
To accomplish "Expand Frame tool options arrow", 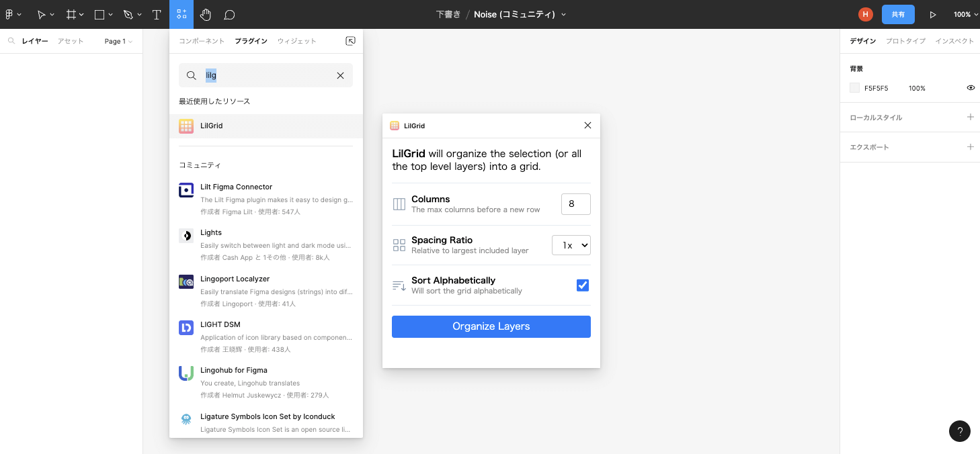I will pos(81,15).
